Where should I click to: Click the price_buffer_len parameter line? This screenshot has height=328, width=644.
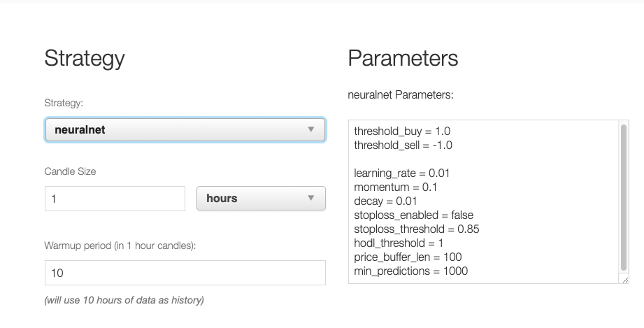coord(408,257)
